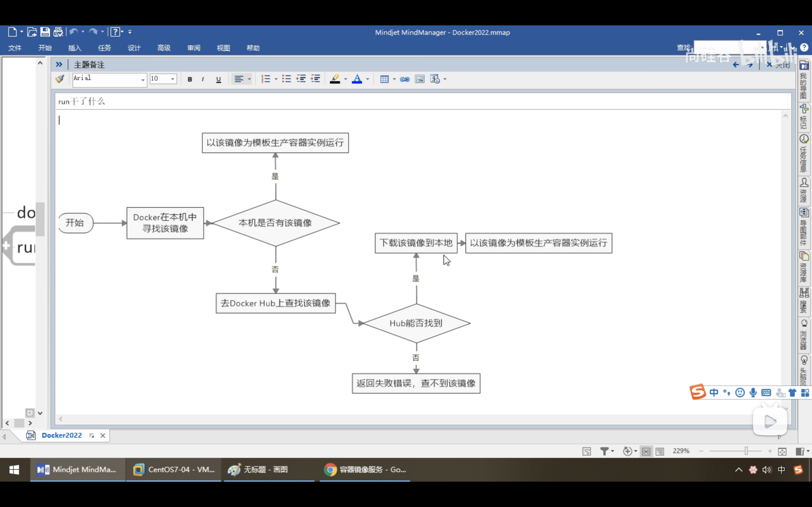Insert a hyperlink via the link icon
This screenshot has width=812, height=507.
tap(405, 79)
